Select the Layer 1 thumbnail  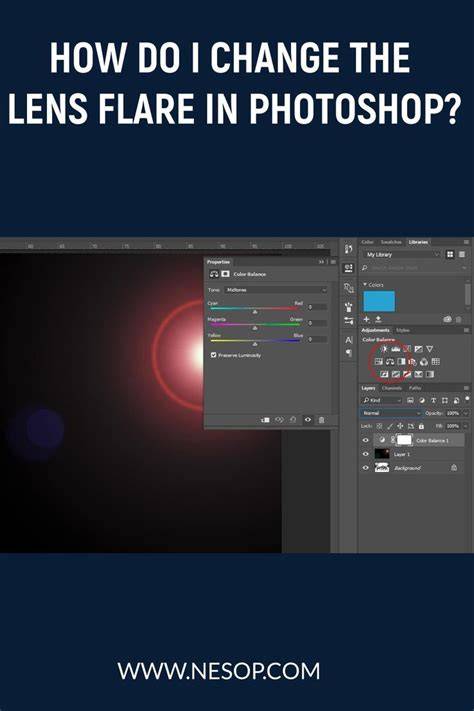[x=382, y=454]
